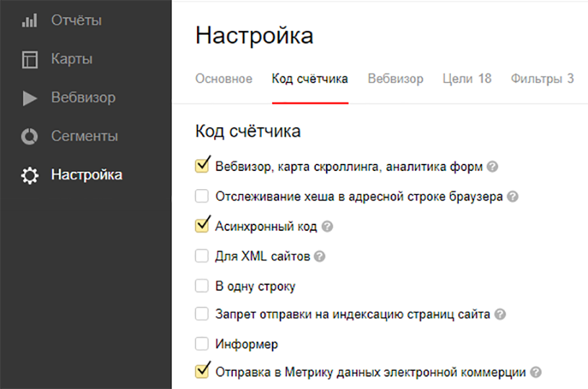This screenshot has height=389, width=588.
Task: Open help for Отслеживание хеша option
Action: click(x=513, y=196)
